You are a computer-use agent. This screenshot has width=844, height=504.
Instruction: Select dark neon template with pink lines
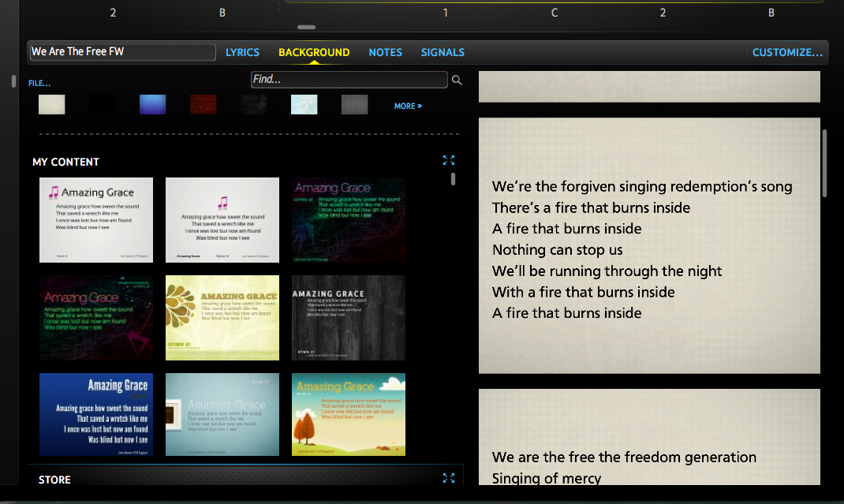tap(95, 318)
